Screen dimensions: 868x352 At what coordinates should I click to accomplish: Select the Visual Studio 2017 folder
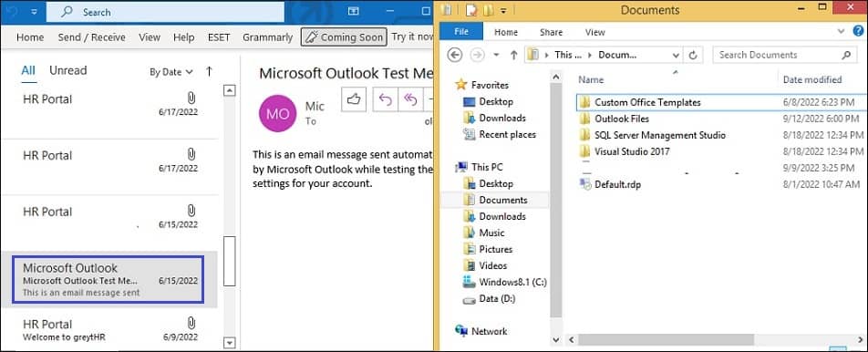pyautogui.click(x=625, y=151)
